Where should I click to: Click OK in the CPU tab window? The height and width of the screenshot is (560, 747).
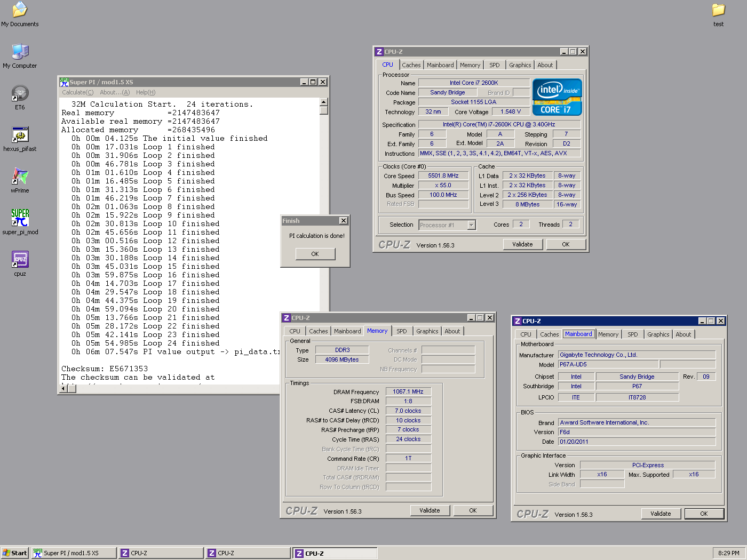566,244
